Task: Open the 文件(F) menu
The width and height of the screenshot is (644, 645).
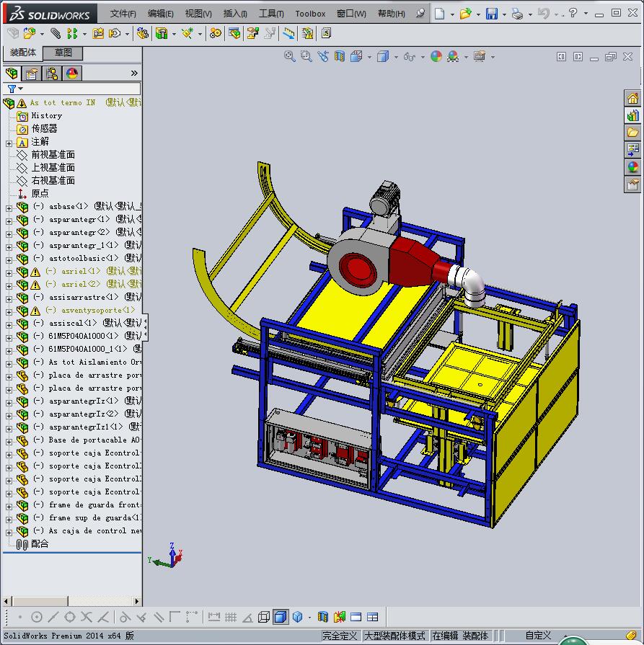Action: pyautogui.click(x=123, y=14)
